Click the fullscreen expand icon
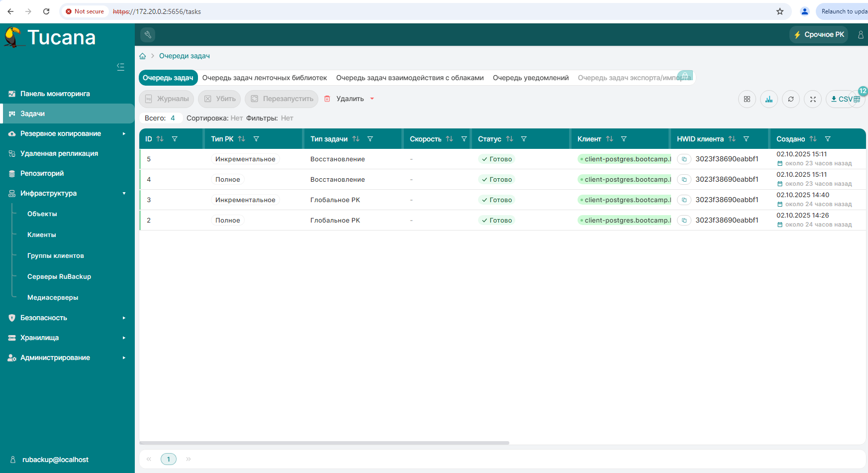The height and width of the screenshot is (473, 868). coord(813,99)
